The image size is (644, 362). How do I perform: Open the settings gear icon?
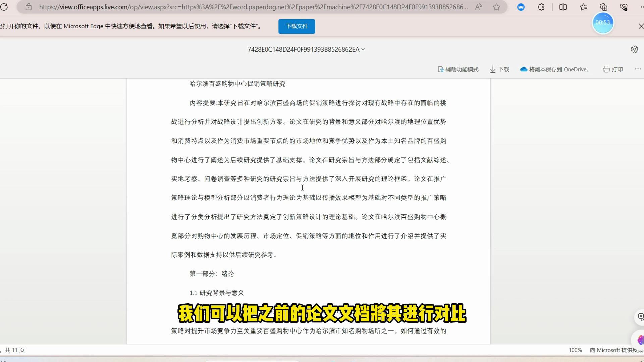[634, 49]
